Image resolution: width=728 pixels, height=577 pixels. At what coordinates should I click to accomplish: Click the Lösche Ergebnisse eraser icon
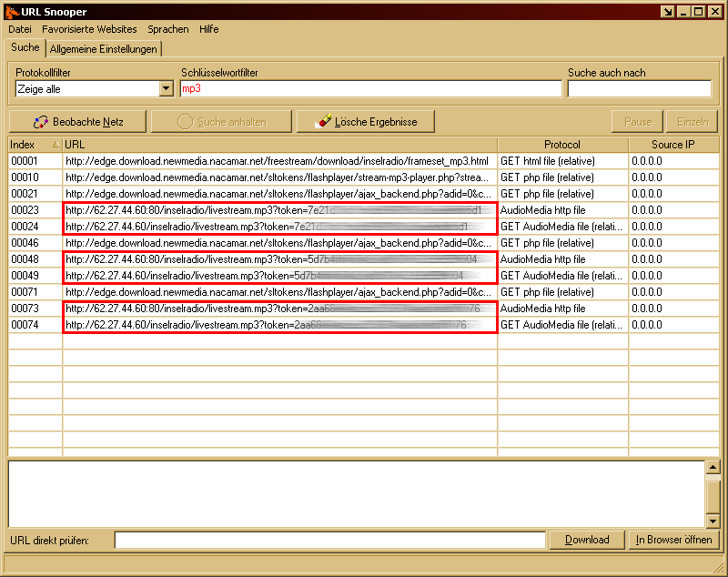point(323,121)
